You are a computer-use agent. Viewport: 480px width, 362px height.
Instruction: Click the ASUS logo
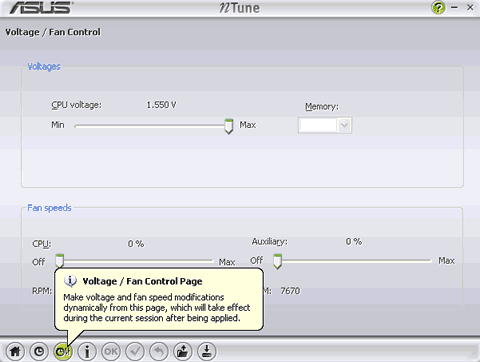point(41,8)
